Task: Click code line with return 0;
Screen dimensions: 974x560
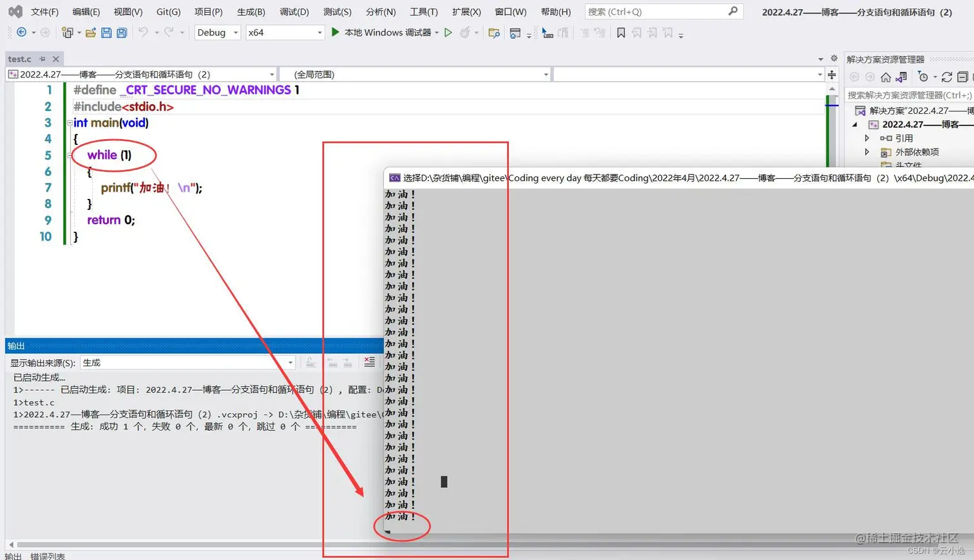Action: [111, 220]
